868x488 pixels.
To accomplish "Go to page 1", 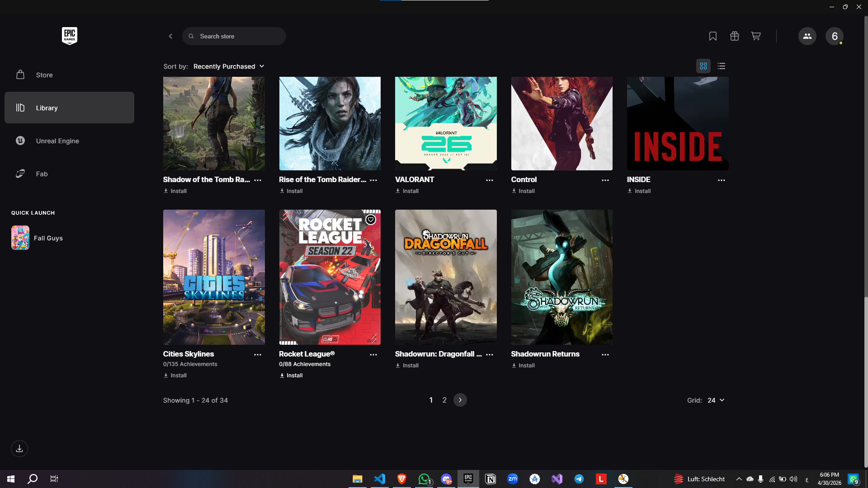I will [431, 400].
